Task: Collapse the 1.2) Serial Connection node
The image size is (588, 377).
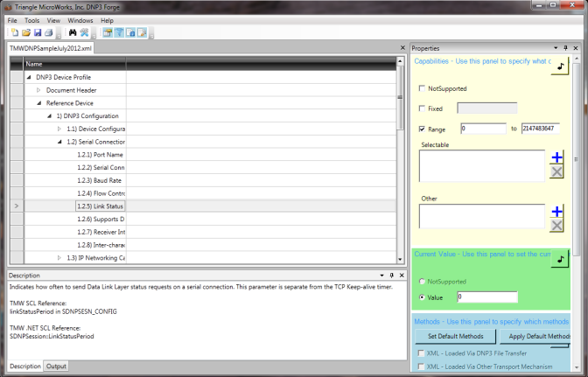Action: [59, 142]
